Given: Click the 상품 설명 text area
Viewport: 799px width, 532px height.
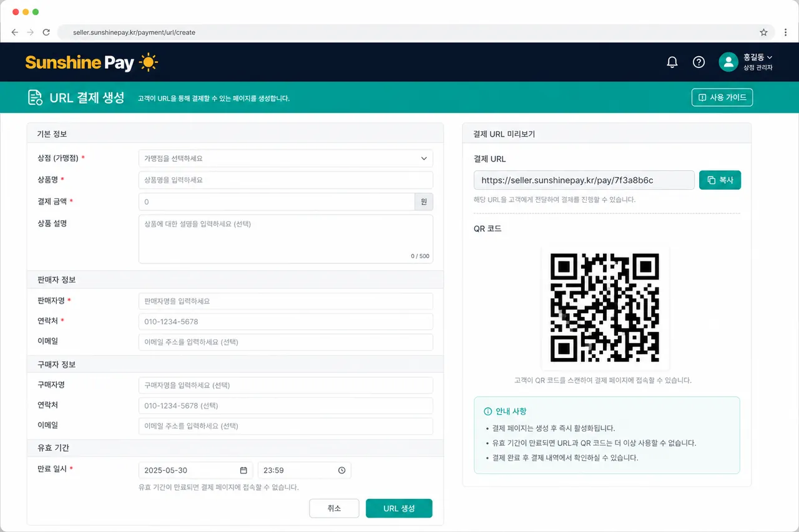Looking at the screenshot, I should tap(285, 239).
